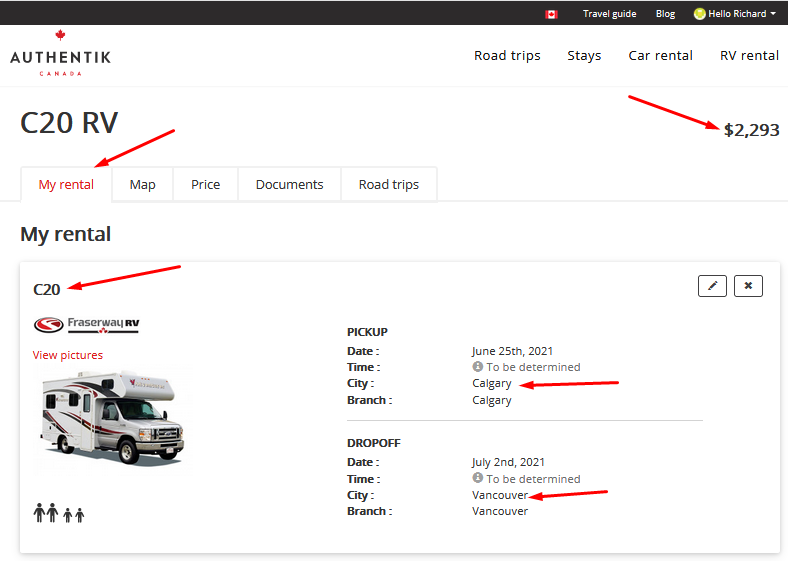Click the pickup branch Calgary value
The height and width of the screenshot is (561, 788).
pyautogui.click(x=491, y=401)
